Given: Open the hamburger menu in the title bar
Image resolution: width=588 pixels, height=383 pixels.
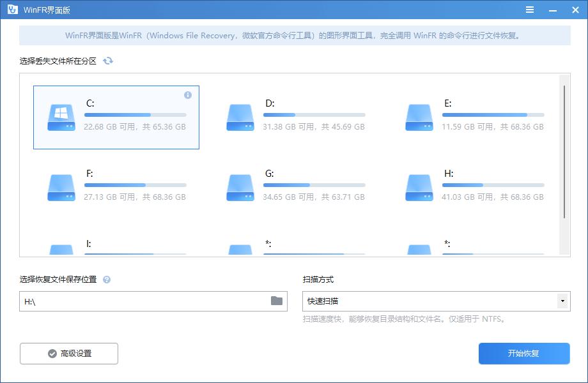Looking at the screenshot, I should tap(529, 10).
